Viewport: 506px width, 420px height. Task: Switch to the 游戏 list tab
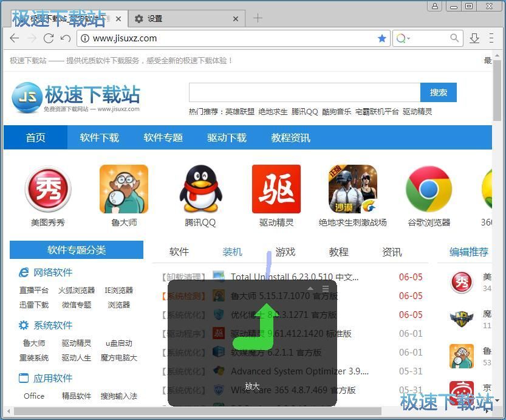tap(285, 252)
